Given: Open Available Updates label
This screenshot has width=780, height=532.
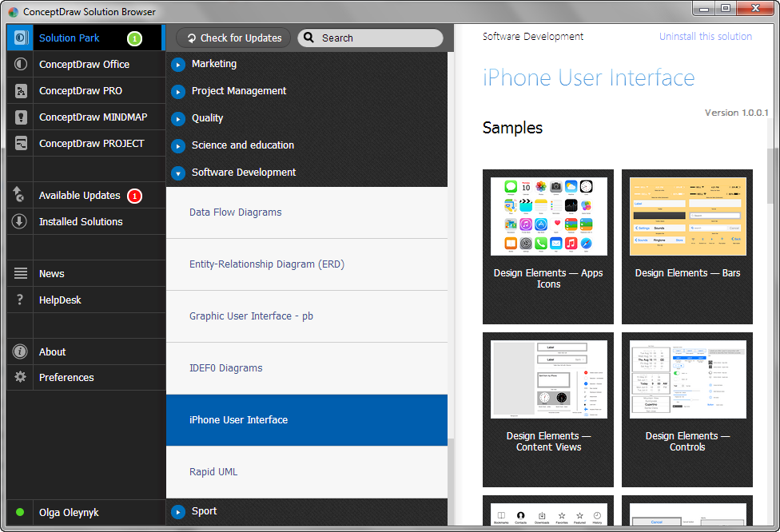Looking at the screenshot, I should pyautogui.click(x=80, y=196).
